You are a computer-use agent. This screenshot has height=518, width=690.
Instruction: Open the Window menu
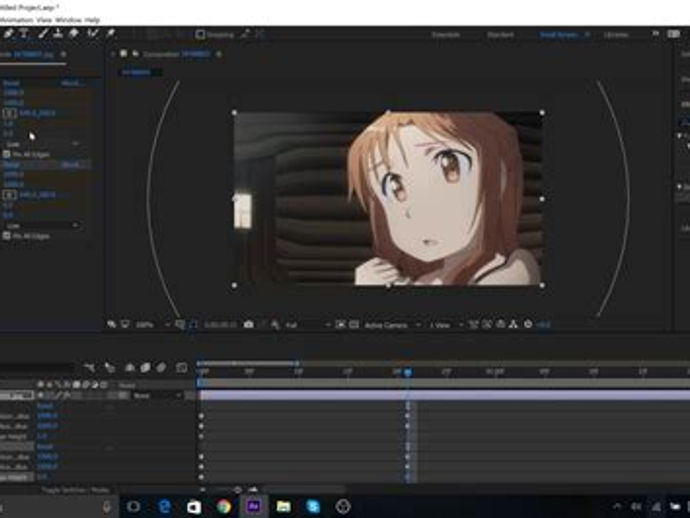(x=69, y=20)
